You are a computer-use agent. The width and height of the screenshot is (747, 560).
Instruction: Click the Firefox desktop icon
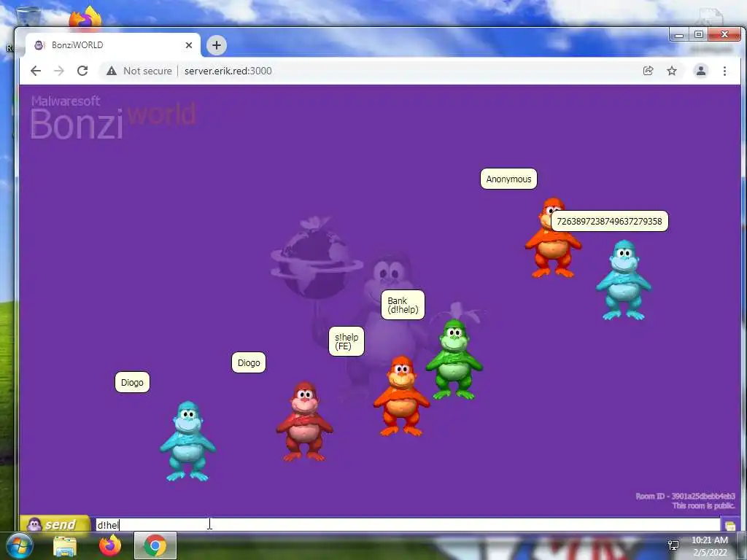(x=85, y=17)
